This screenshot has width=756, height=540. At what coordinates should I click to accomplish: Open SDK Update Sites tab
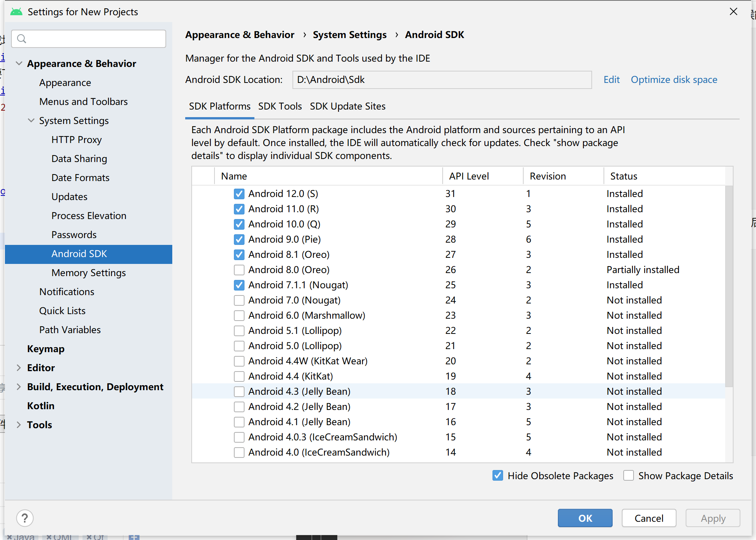point(348,106)
